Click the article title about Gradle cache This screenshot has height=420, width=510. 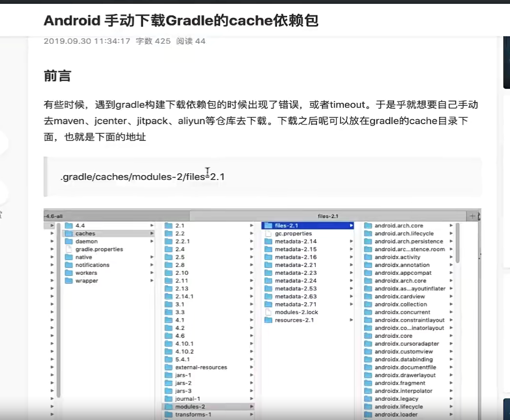point(181,21)
